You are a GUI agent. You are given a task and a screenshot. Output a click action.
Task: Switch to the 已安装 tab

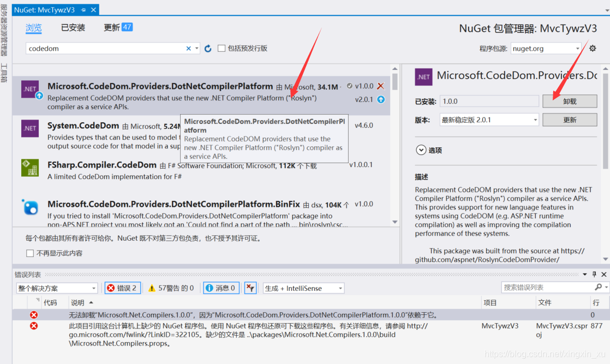click(x=73, y=27)
